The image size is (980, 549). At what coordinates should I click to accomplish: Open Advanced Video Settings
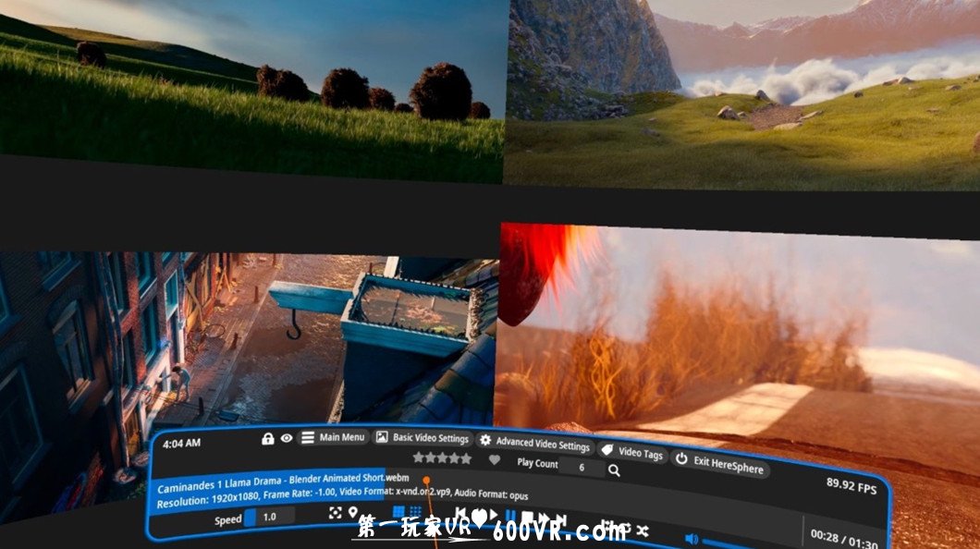535,443
